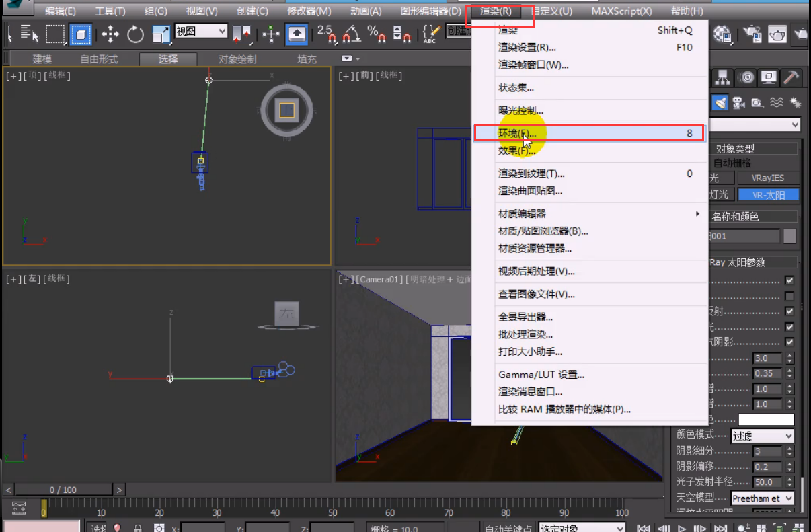Click the Select by Name icon

click(29, 34)
